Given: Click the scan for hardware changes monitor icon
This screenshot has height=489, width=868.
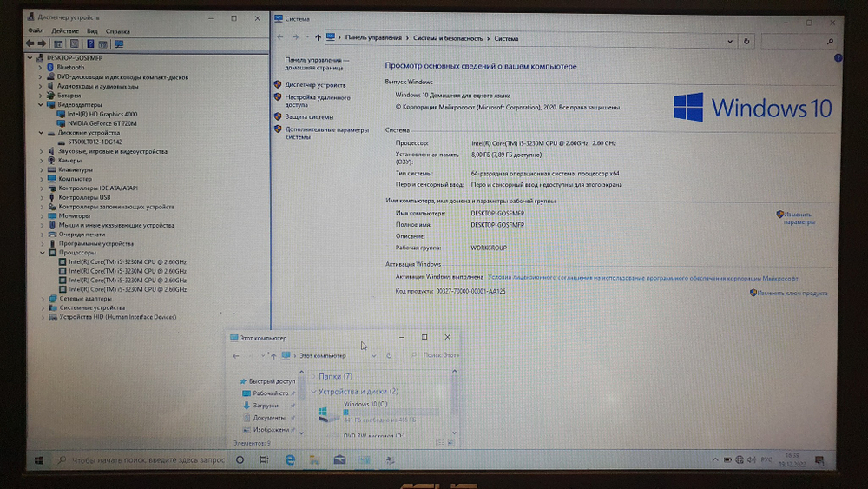Looking at the screenshot, I should point(119,43).
